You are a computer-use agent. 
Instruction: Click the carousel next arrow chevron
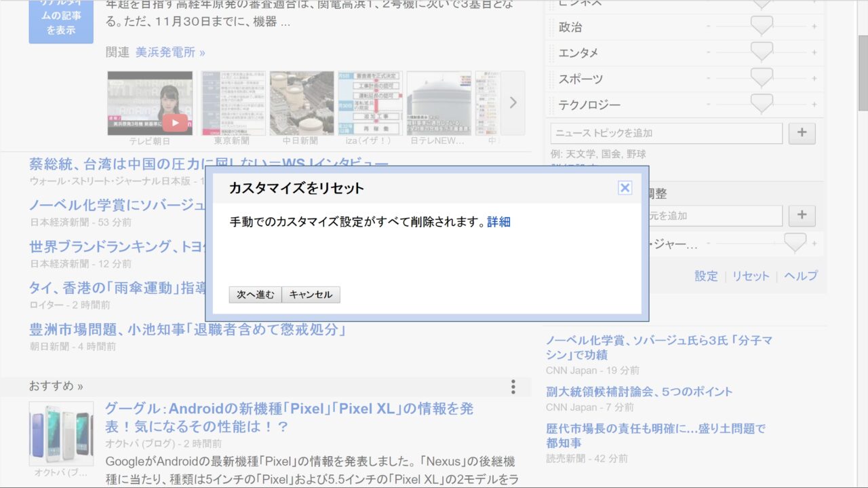pyautogui.click(x=513, y=102)
